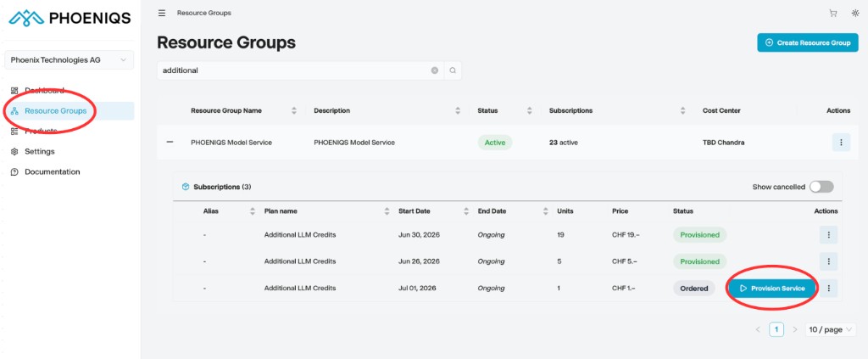868x359 pixels.
Task: Go to previous page arrow
Action: (x=758, y=329)
